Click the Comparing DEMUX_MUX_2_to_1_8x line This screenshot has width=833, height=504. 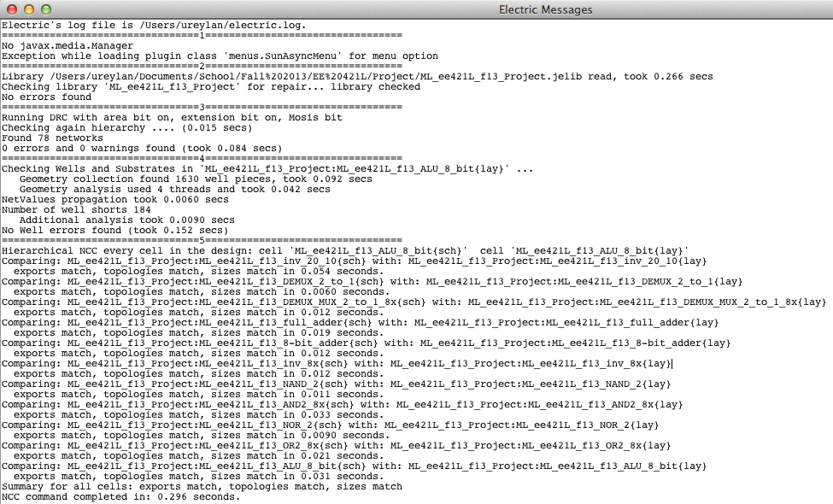(414, 302)
